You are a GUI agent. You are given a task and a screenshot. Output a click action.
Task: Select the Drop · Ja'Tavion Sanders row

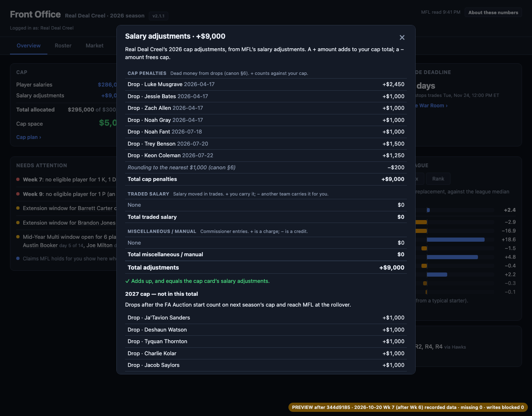[266, 318]
